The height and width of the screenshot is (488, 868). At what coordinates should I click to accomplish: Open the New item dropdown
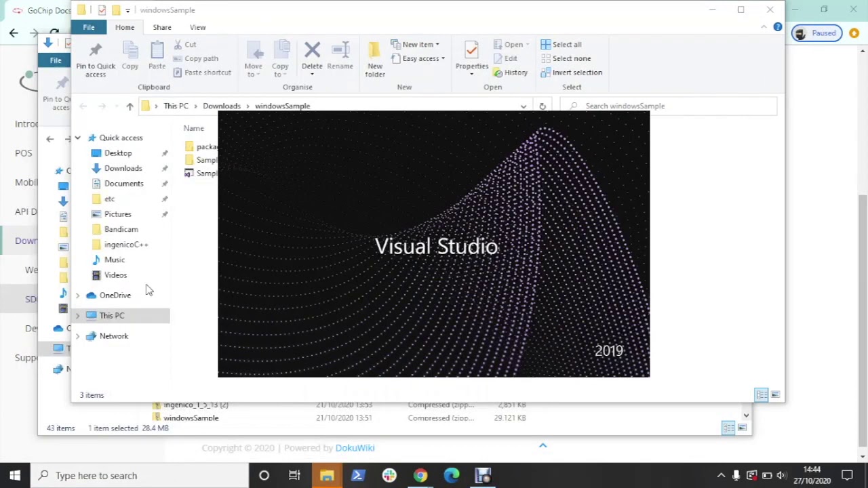click(415, 45)
